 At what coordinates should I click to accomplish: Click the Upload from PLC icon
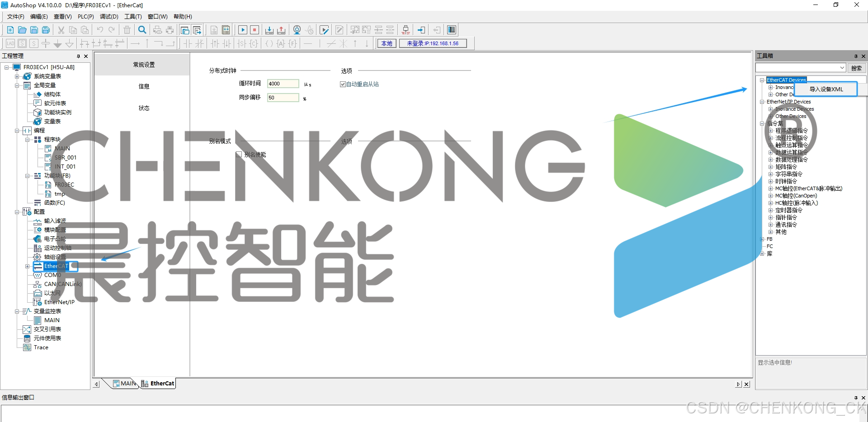point(281,30)
